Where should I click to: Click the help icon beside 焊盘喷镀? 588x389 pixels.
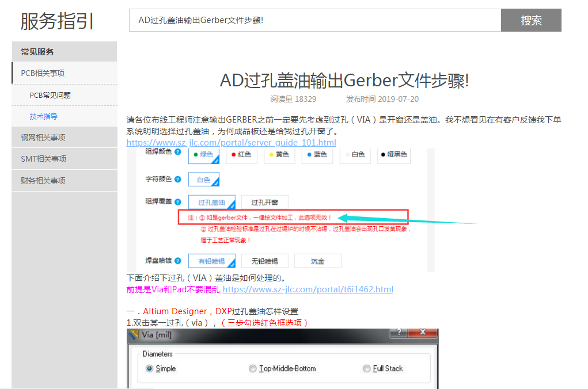tap(177, 261)
